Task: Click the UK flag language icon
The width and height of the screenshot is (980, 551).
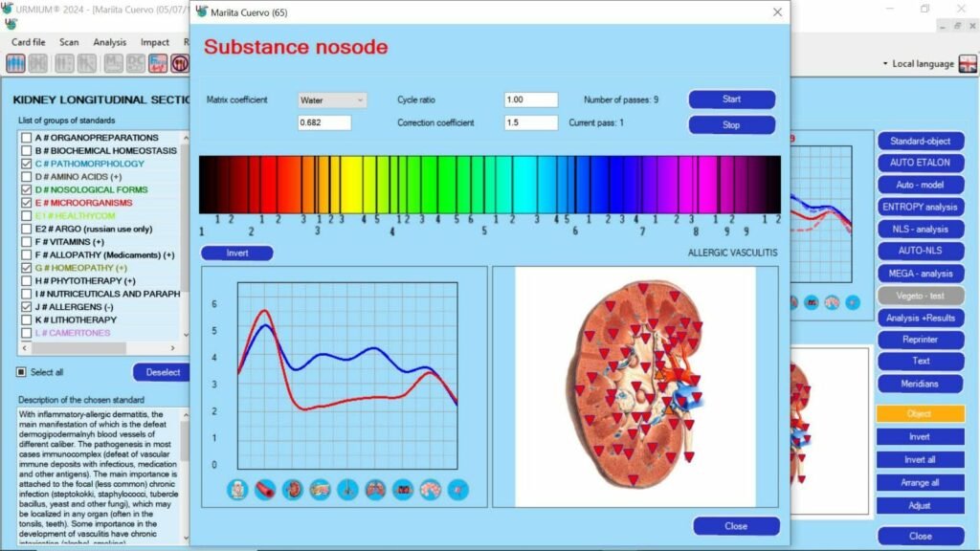Action: click(x=968, y=64)
